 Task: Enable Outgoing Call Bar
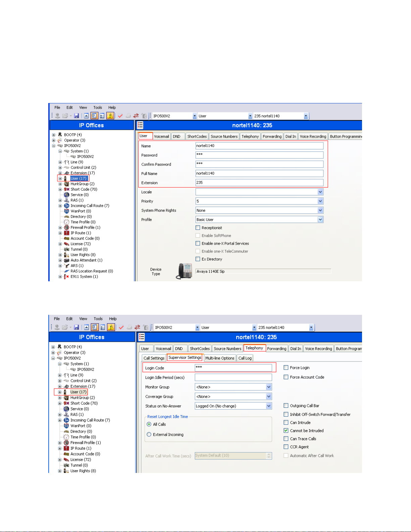coord(286,405)
